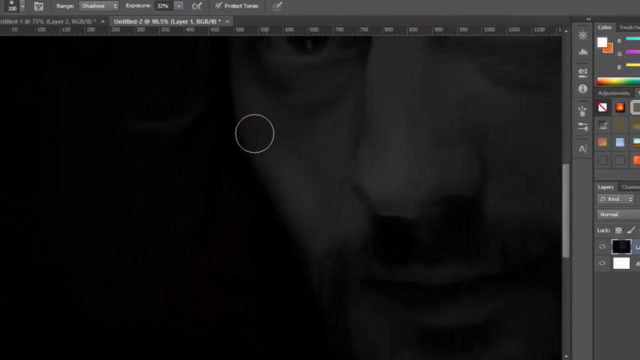Click the red-yellow adjustment preset icon

click(x=620, y=107)
